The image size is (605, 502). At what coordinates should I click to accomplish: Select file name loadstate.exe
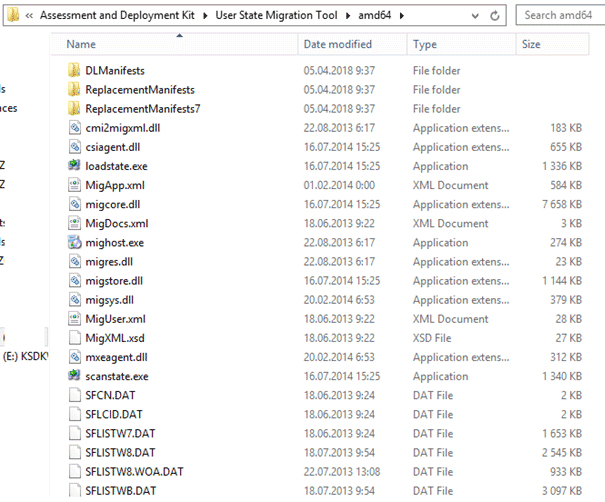click(116, 166)
